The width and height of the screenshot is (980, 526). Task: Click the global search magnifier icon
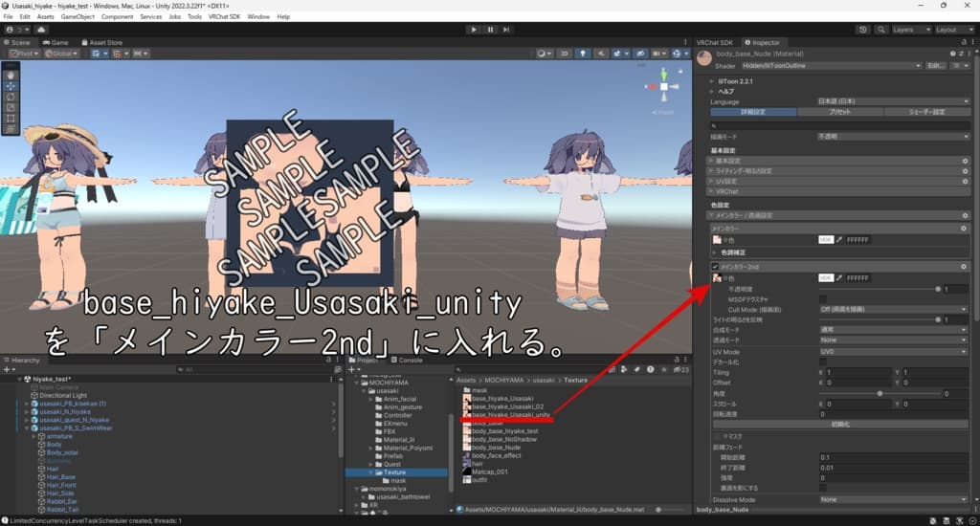[x=880, y=30]
